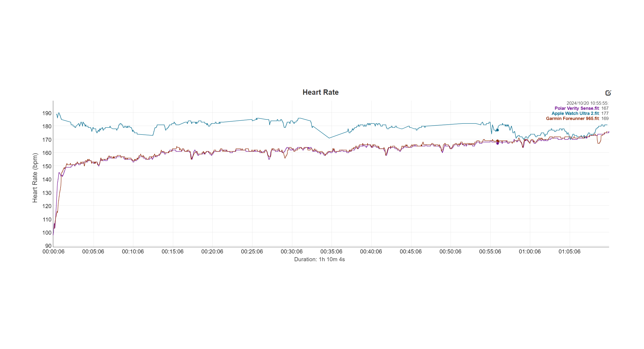Click the Polar reading value 167
This screenshot has height=349, width=644.
tap(605, 108)
